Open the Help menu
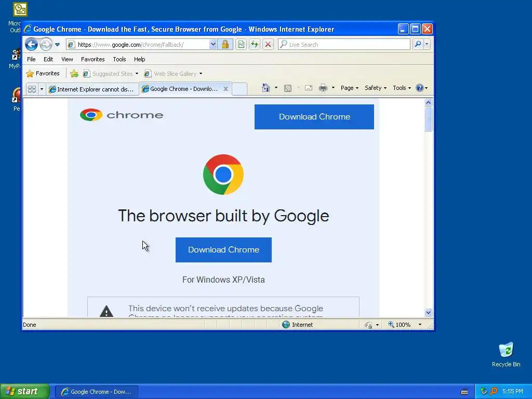532x399 pixels. click(139, 59)
